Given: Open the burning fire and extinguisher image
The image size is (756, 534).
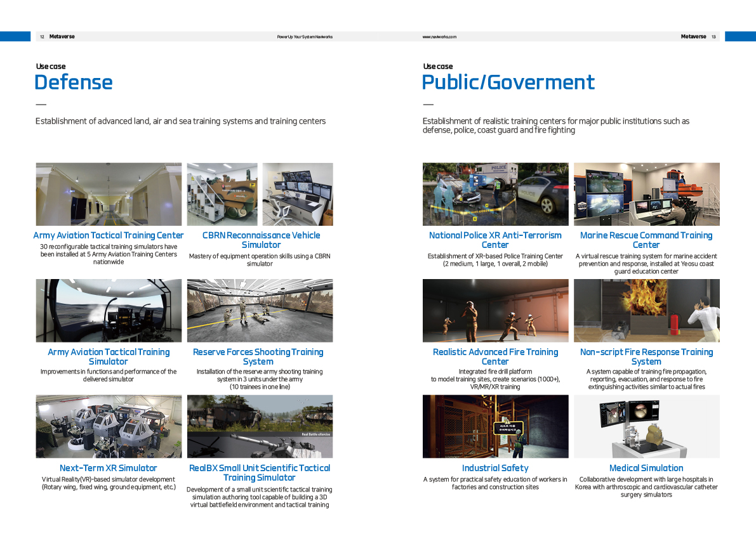Looking at the screenshot, I should (647, 311).
